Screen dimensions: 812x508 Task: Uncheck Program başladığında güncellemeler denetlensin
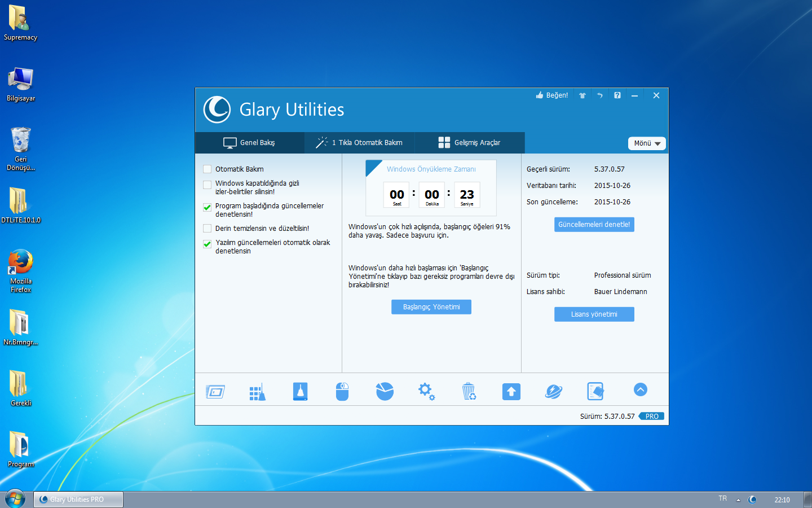(208, 207)
